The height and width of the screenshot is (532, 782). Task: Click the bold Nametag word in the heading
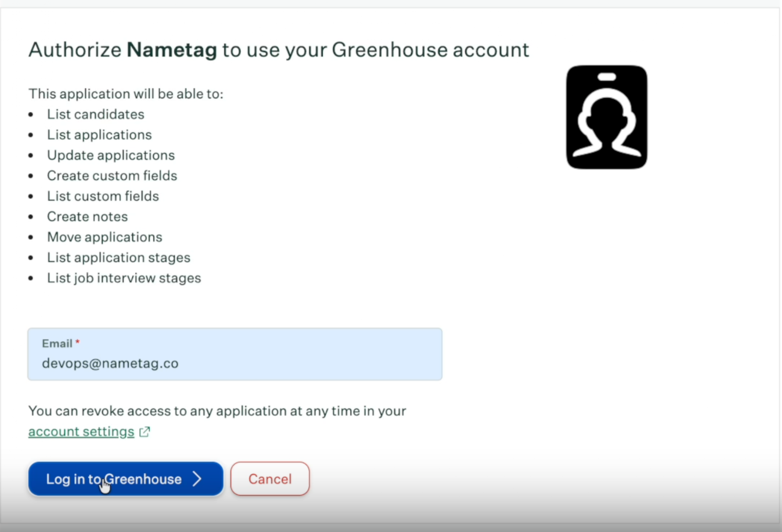pyautogui.click(x=172, y=50)
